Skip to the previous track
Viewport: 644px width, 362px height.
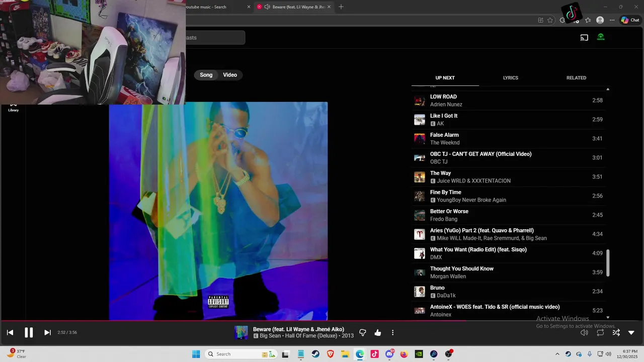point(10,332)
